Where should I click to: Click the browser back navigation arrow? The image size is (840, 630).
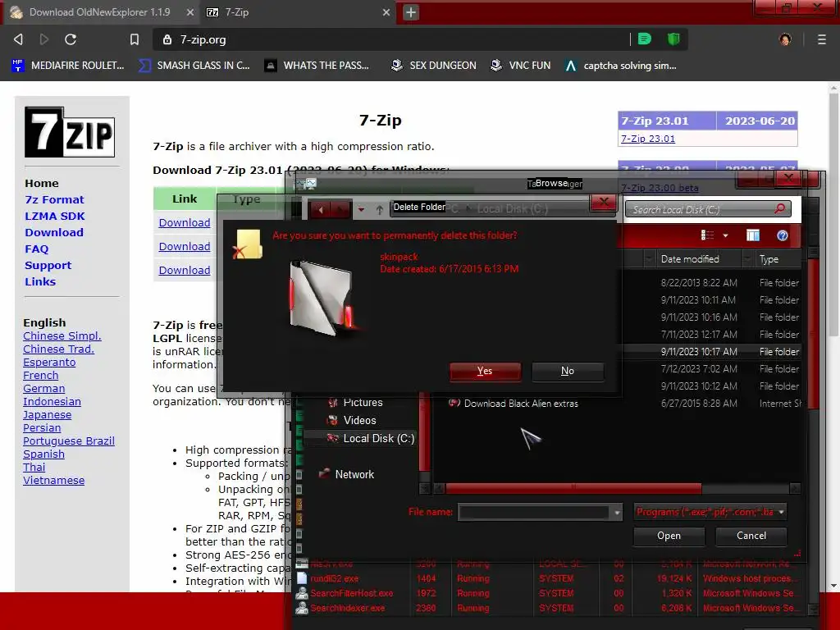[x=18, y=39]
